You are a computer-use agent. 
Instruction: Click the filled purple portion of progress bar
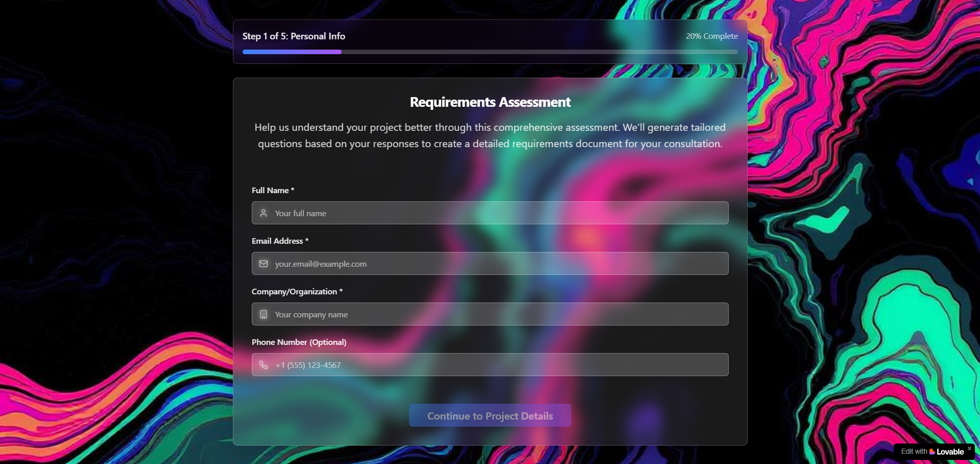[x=292, y=52]
